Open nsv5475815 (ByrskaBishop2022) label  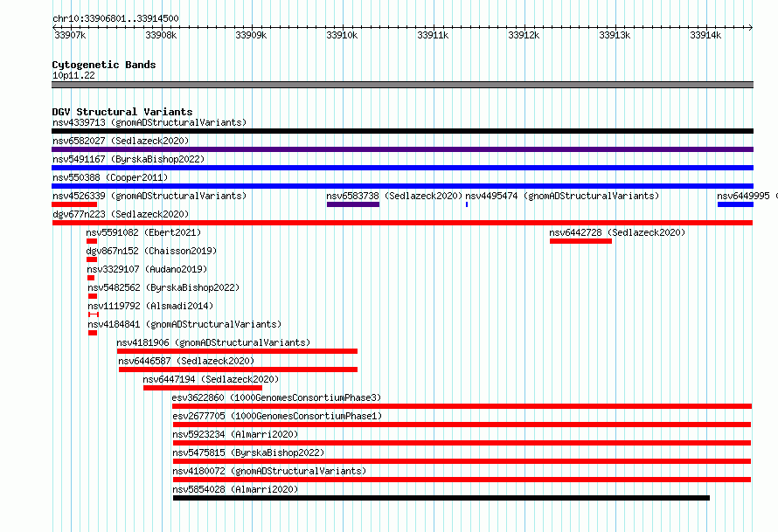[248, 453]
